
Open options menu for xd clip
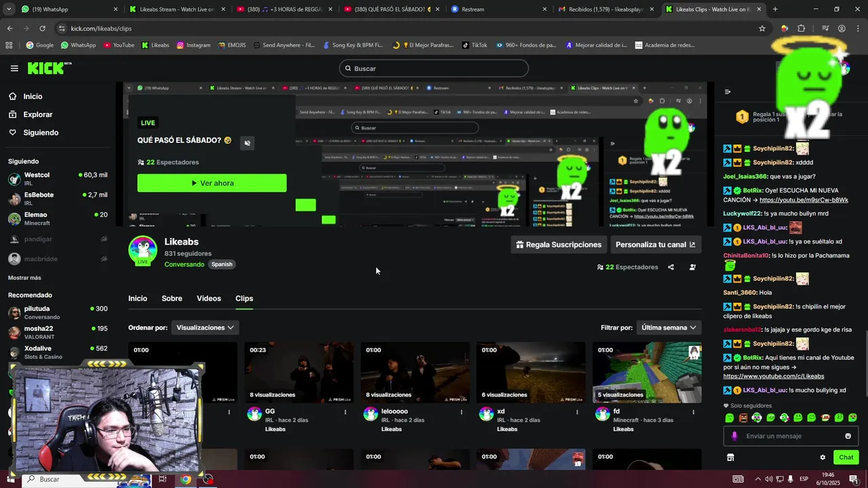tap(577, 412)
